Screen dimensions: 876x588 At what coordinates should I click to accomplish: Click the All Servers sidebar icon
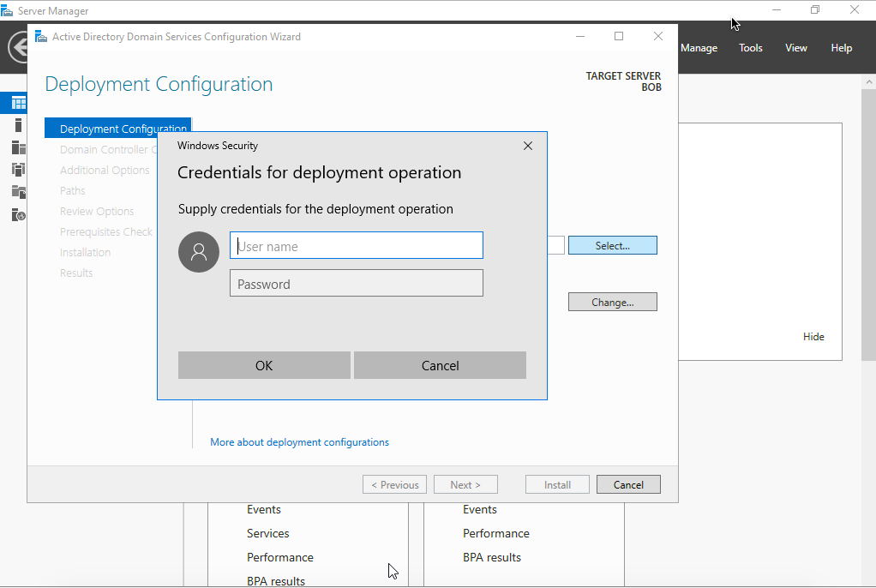click(x=18, y=147)
